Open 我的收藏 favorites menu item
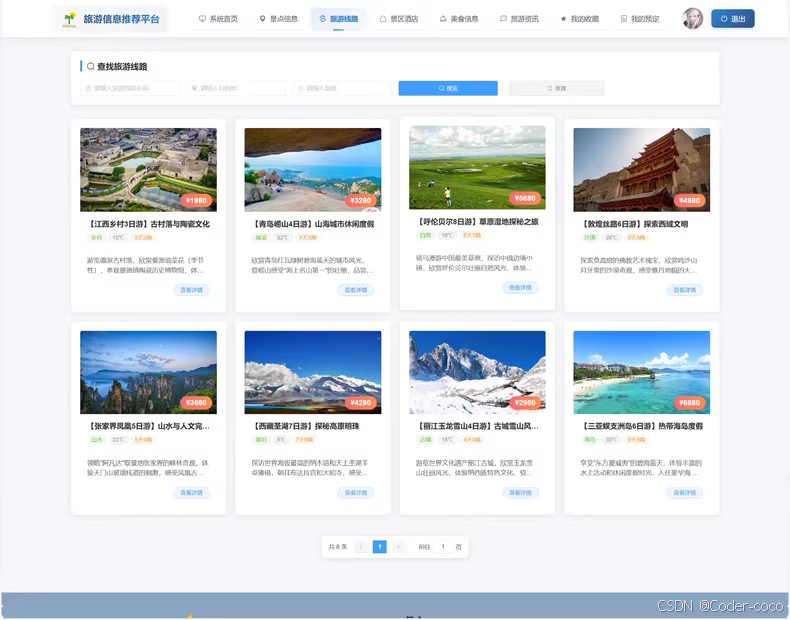Screen dimensions: 790x620 pyautogui.click(x=579, y=19)
